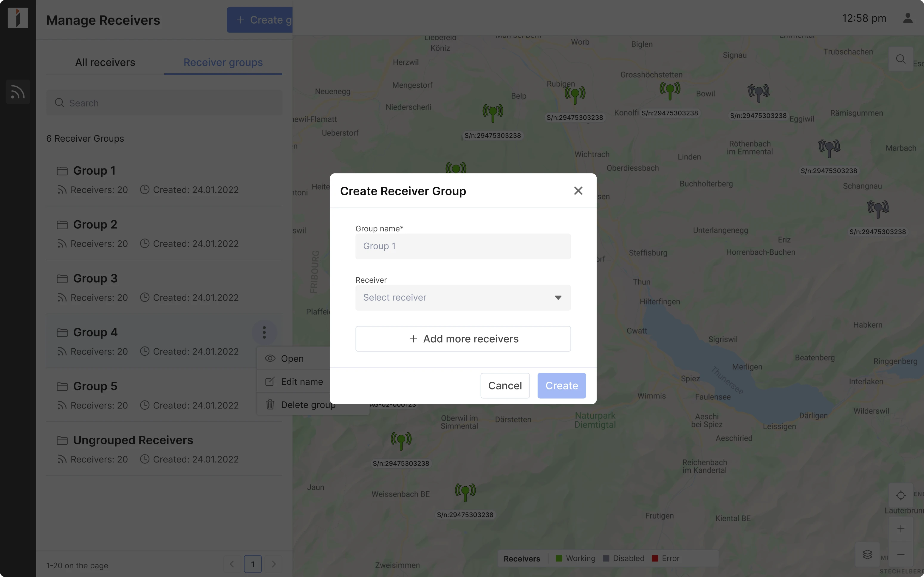This screenshot has width=924, height=577.
Task: Open the map layers icon at bottom right
Action: [868, 554]
